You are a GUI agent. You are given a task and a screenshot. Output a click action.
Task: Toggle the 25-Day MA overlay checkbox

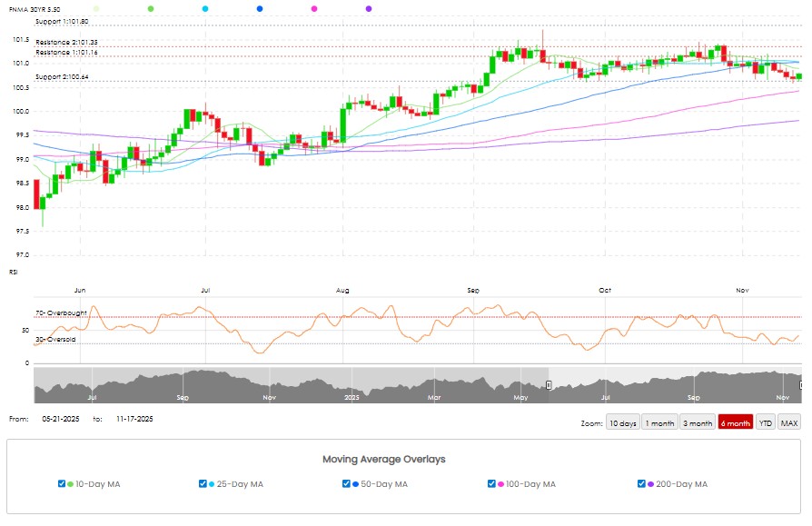[x=203, y=484]
